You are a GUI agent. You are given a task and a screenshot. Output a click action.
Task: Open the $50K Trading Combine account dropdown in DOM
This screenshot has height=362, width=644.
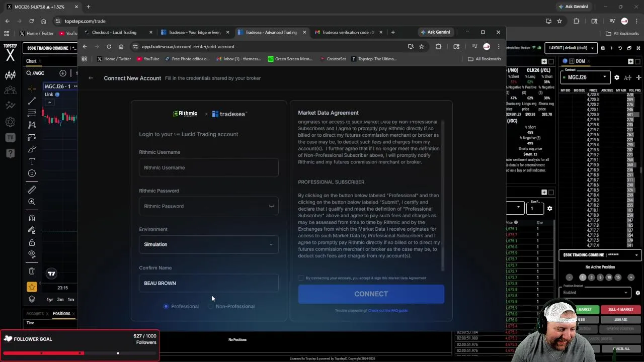pos(600,255)
